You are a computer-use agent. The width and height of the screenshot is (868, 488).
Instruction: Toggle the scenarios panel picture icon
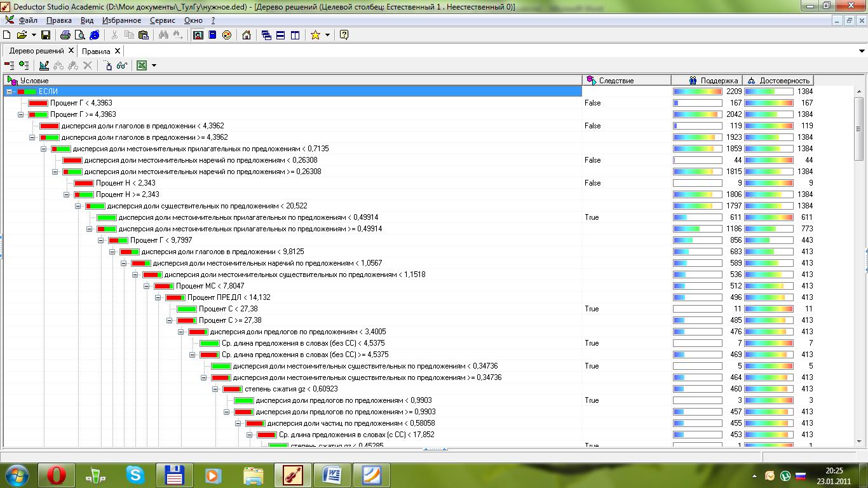pyautogui.click(x=198, y=35)
